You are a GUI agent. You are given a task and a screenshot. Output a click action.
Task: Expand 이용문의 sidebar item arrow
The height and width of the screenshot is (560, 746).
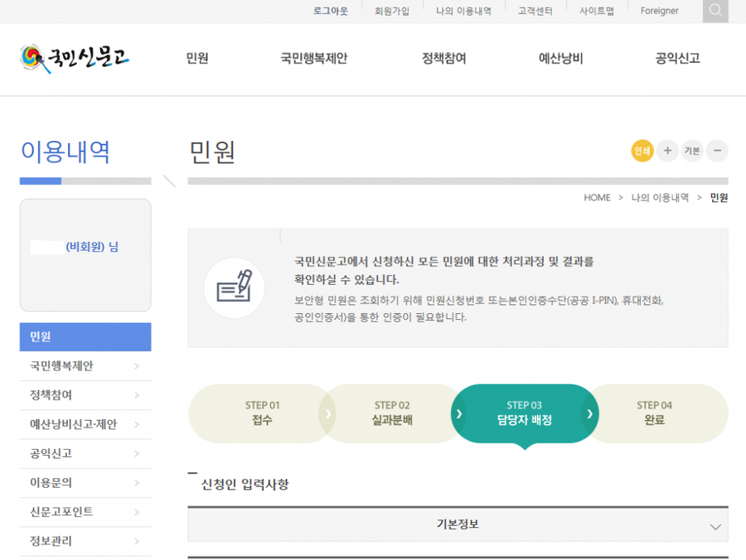tap(137, 483)
